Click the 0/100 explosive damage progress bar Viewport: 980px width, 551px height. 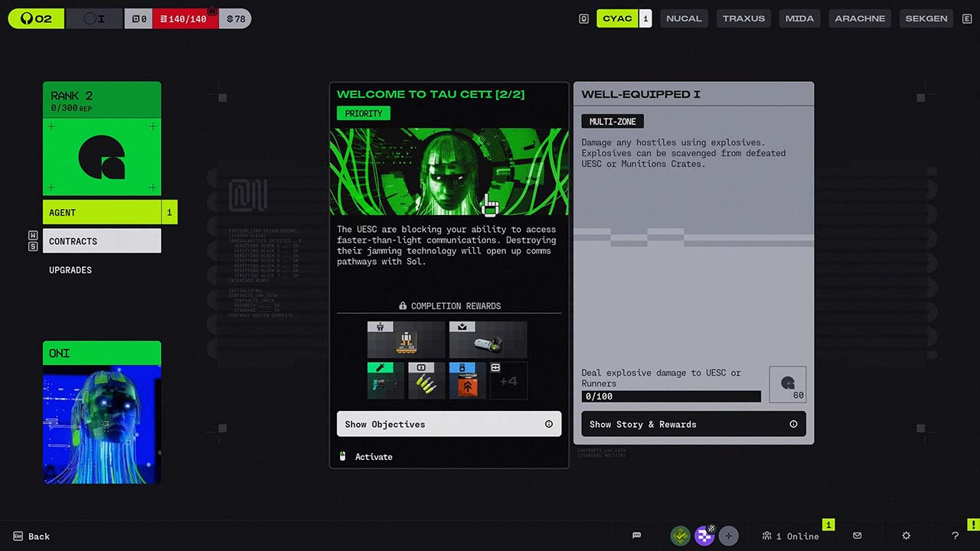(x=671, y=396)
